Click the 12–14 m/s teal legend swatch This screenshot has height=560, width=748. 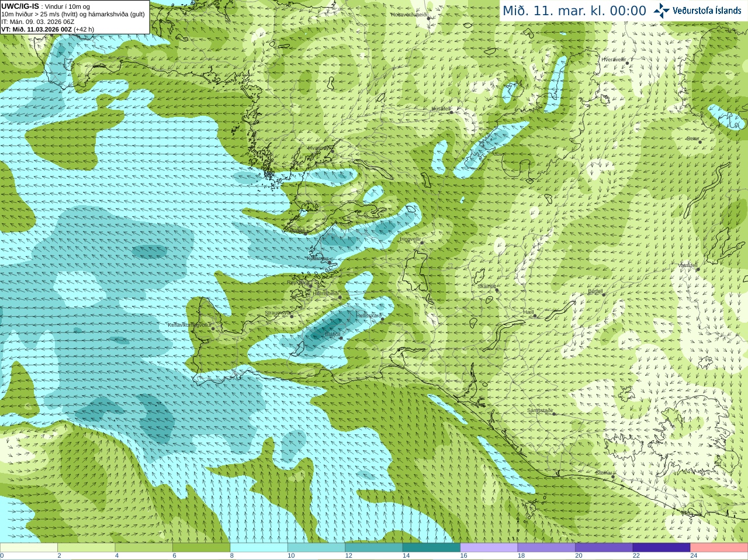point(374,548)
